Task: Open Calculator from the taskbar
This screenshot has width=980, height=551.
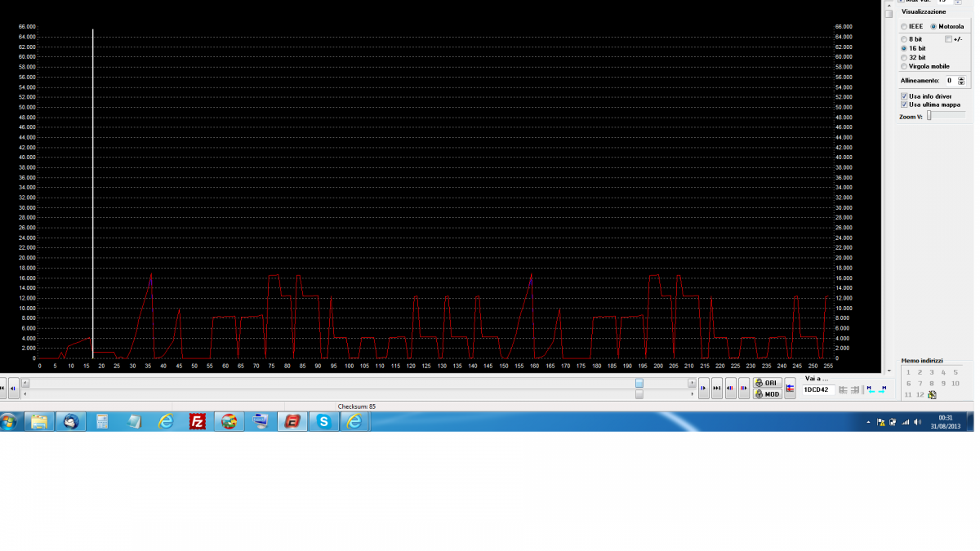Action: (x=102, y=421)
